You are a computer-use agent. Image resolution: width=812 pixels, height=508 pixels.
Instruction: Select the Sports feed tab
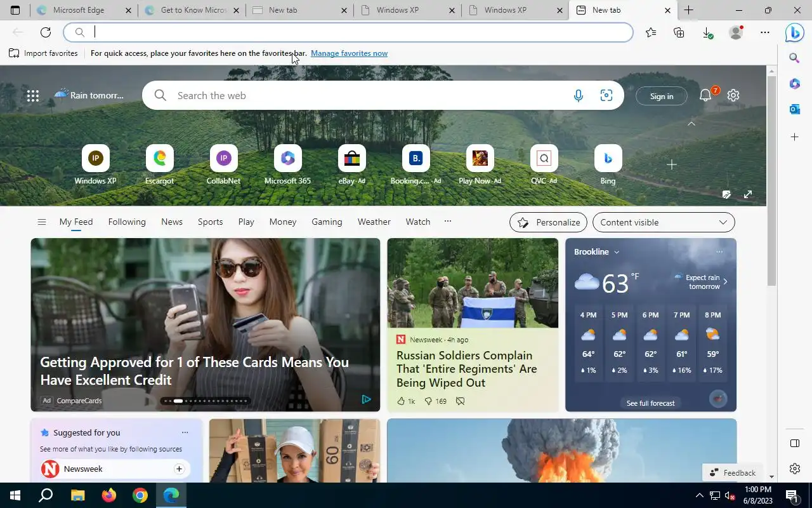(x=210, y=222)
